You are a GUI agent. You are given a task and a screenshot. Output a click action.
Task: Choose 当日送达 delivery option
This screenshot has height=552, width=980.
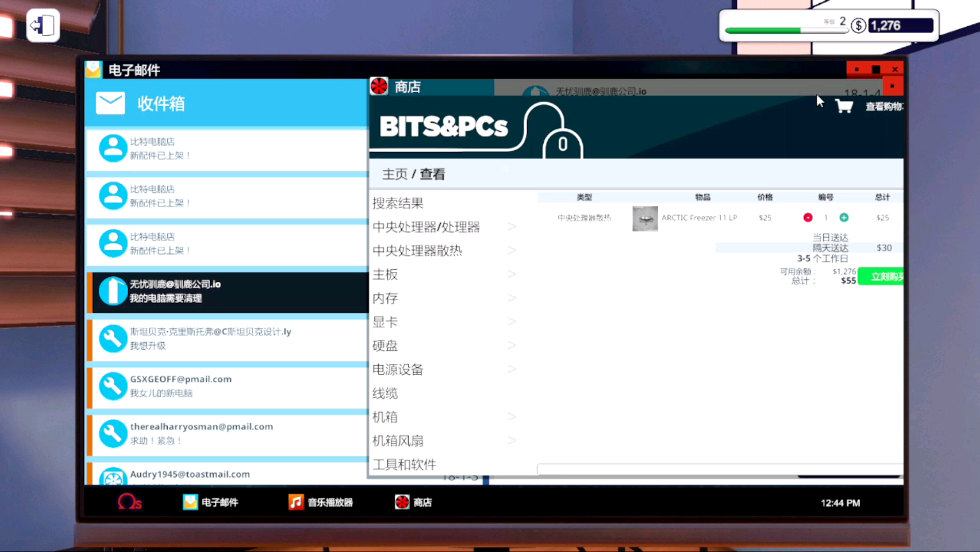pyautogui.click(x=830, y=237)
